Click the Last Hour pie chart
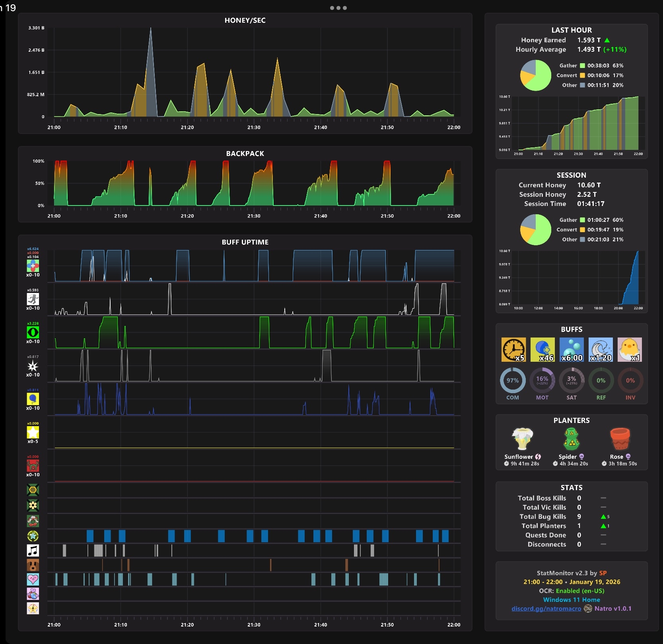The height and width of the screenshot is (644, 663). click(536, 75)
